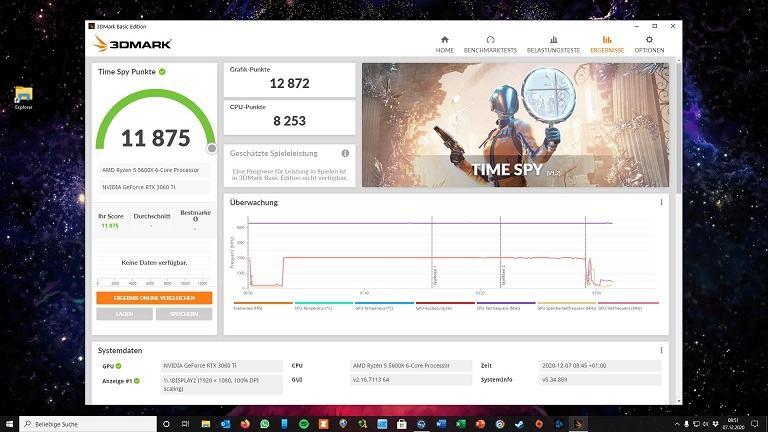Click active 3DMark icon in taskbar
Image resolution: width=768 pixels, height=432 pixels.
[578, 424]
